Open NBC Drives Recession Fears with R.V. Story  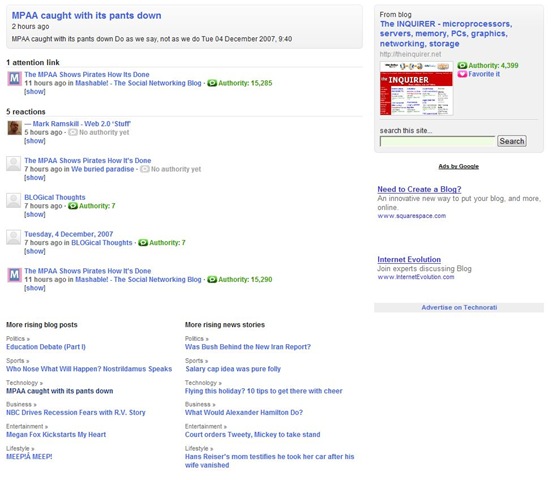point(75,413)
